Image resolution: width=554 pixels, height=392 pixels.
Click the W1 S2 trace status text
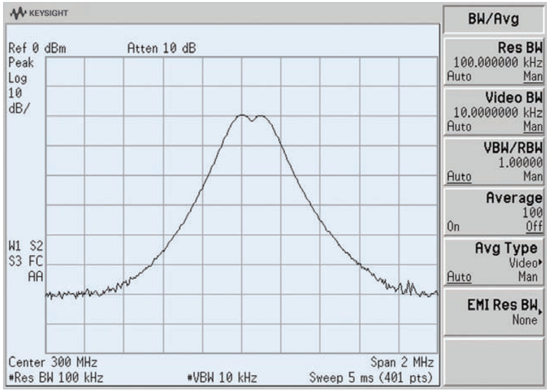(x=26, y=246)
